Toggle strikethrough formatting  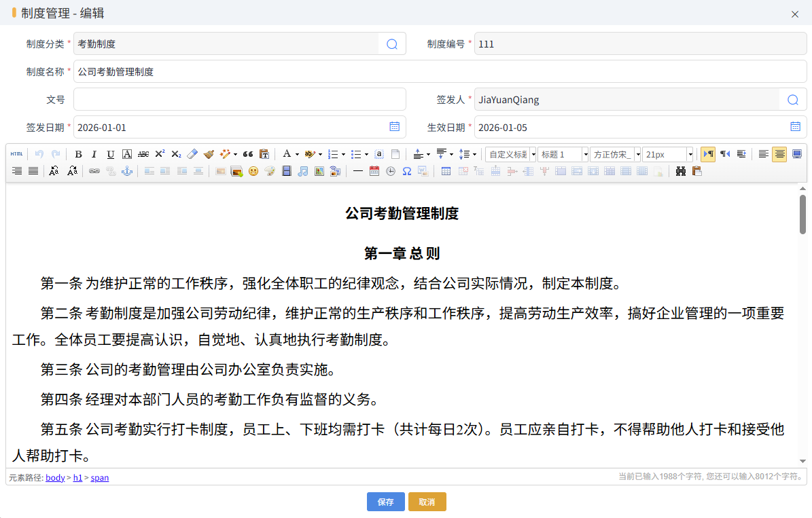click(143, 154)
